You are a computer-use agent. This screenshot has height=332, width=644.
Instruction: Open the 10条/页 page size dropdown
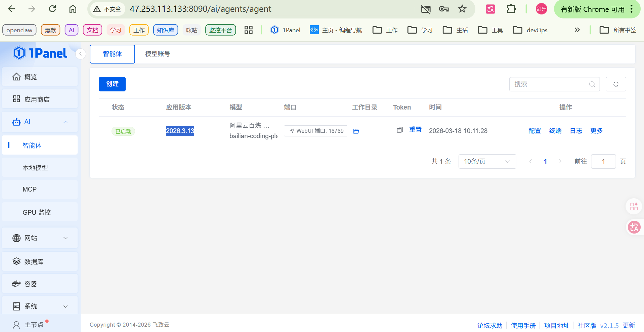tap(487, 162)
